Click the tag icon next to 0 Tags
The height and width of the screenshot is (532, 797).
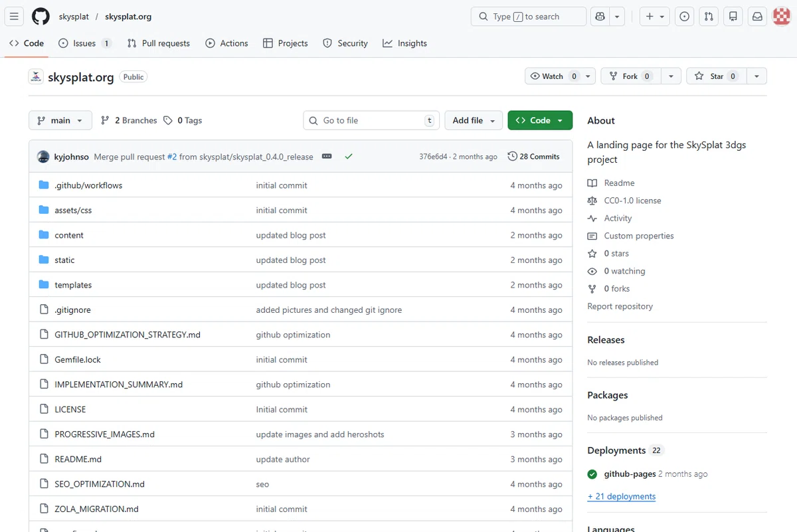(168, 120)
